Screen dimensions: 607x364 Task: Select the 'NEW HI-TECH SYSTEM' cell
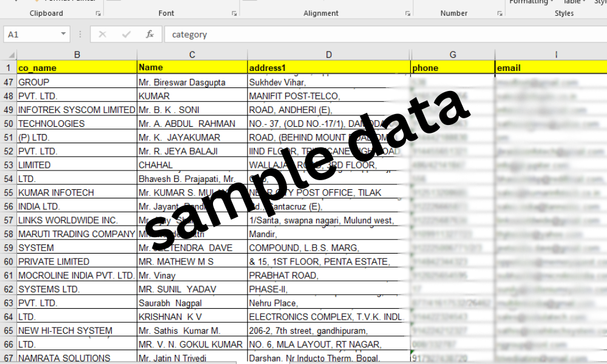tap(77, 331)
